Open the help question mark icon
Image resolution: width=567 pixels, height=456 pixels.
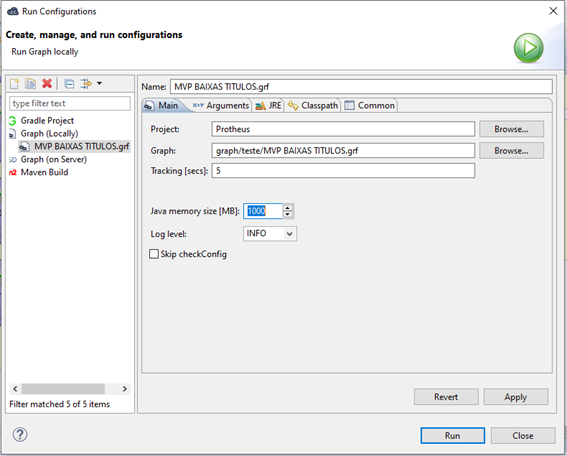[20, 434]
